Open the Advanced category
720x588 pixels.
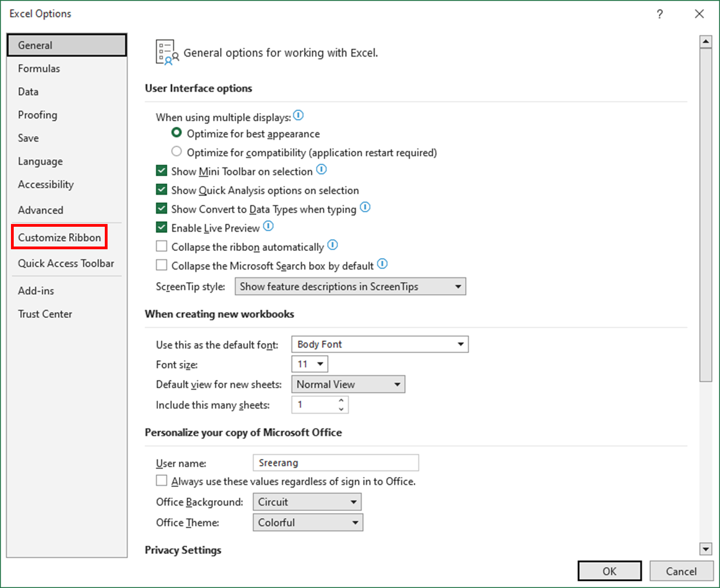click(67, 210)
